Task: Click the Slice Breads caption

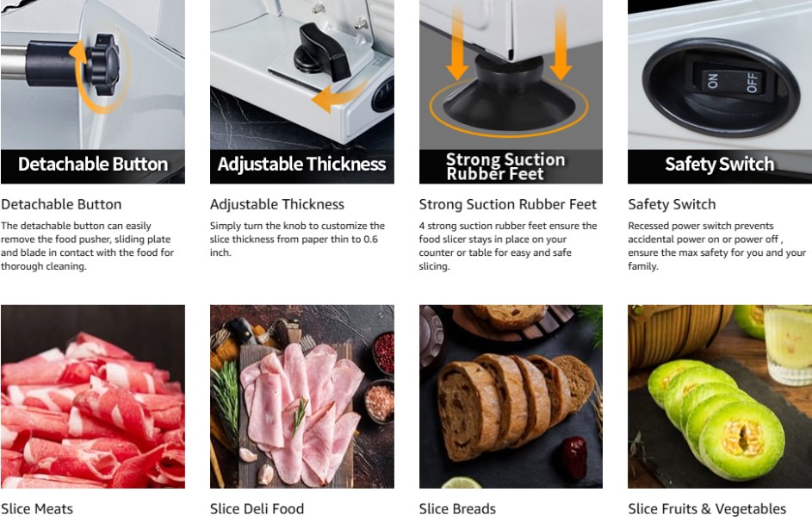Action: point(457,508)
